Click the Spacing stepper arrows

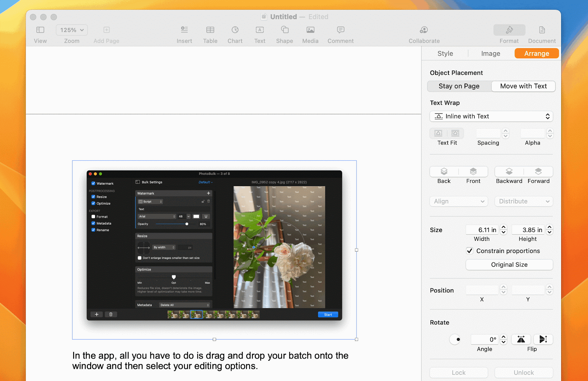tap(506, 133)
